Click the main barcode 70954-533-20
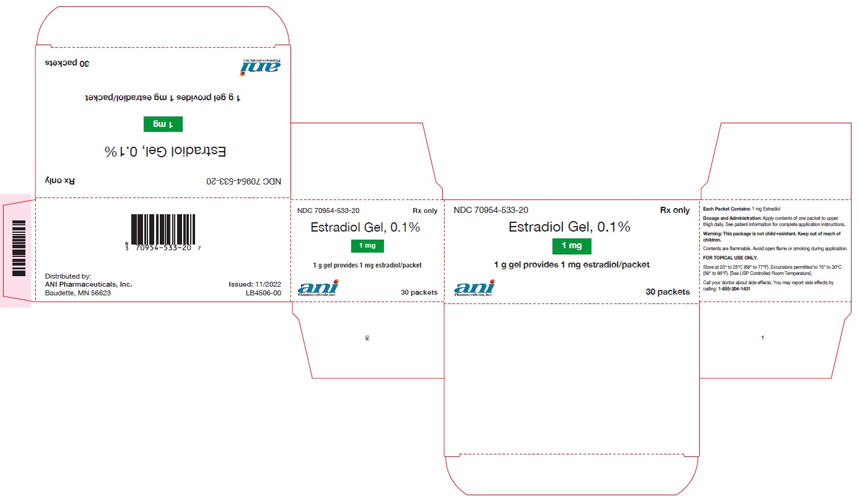Viewport: 859px width, 504px height. 163,230
